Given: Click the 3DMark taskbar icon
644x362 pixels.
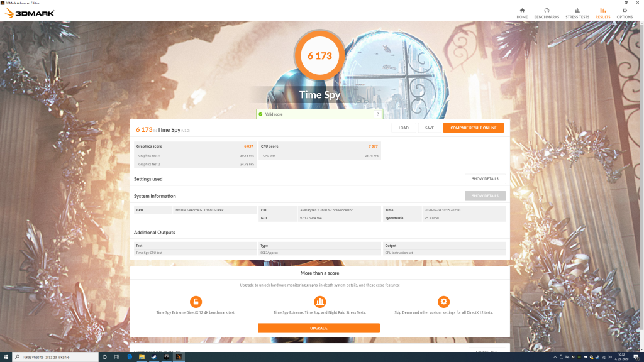Looking at the screenshot, I should 179,357.
